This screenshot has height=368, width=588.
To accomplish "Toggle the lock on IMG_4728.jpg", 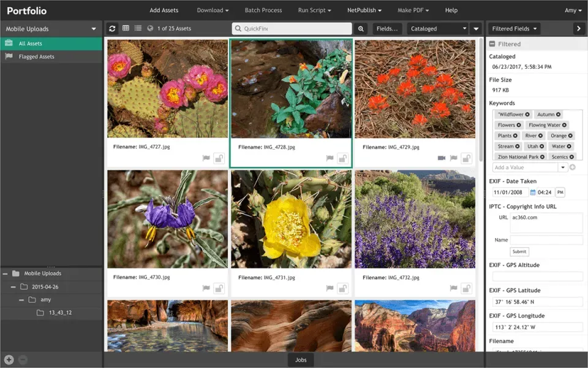I will pos(343,158).
